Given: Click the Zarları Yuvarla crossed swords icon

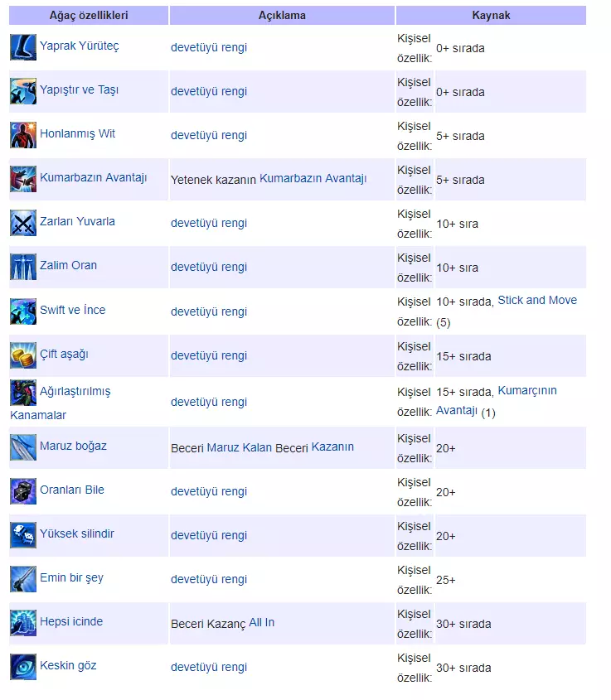Looking at the screenshot, I should point(23,223).
